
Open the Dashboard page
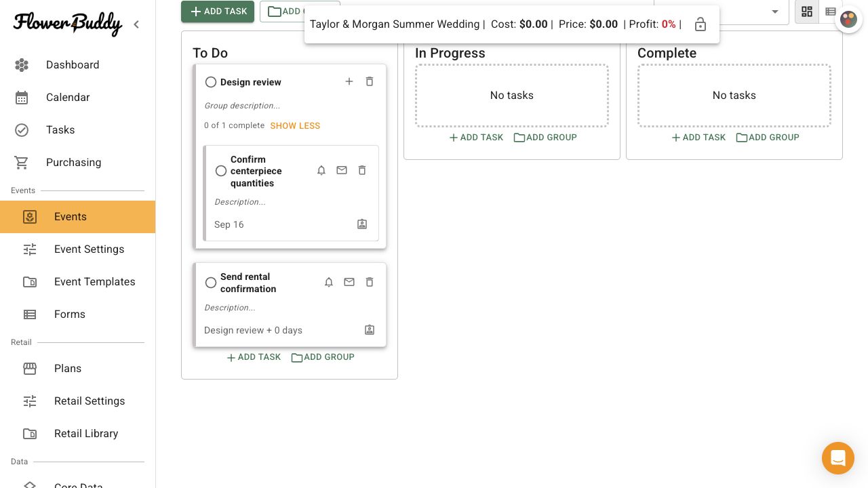[77, 65]
